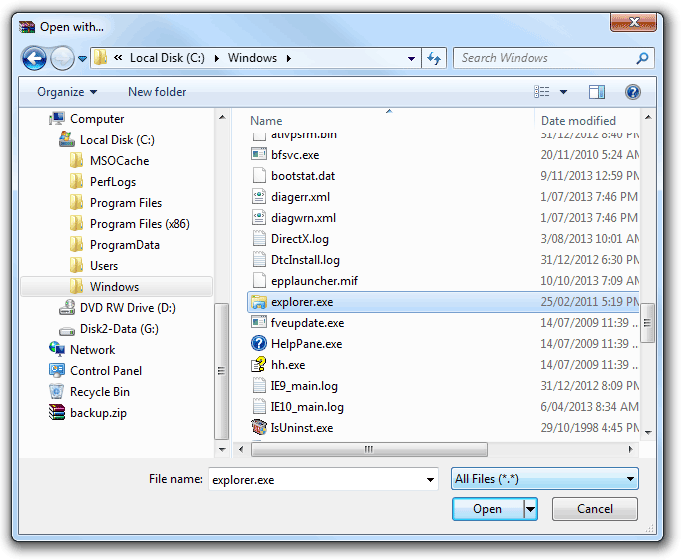Select Local Disk (C:) in address bar
Screen dimensions: 681x560
(x=167, y=58)
